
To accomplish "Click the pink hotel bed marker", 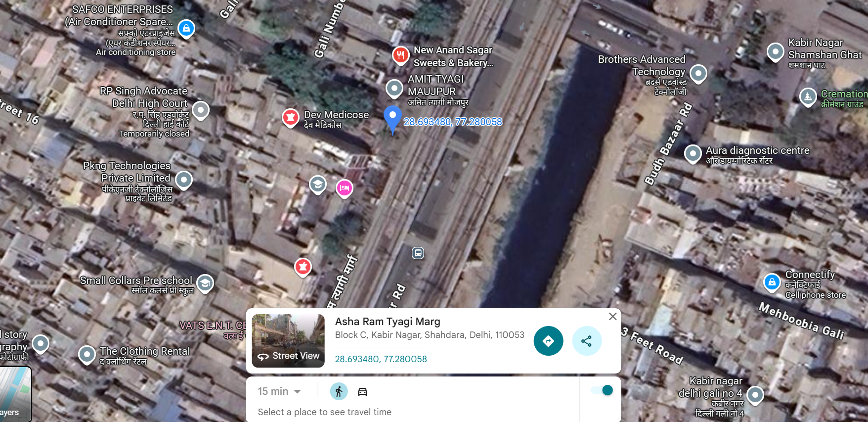I will (345, 188).
